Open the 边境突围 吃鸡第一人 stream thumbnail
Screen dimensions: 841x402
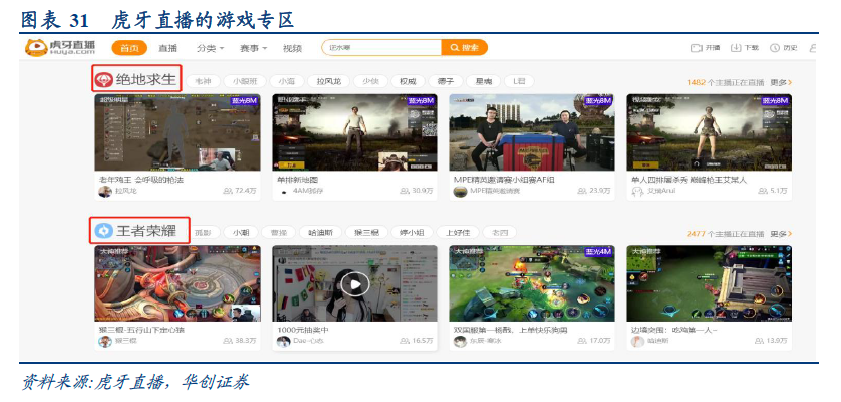(x=709, y=284)
